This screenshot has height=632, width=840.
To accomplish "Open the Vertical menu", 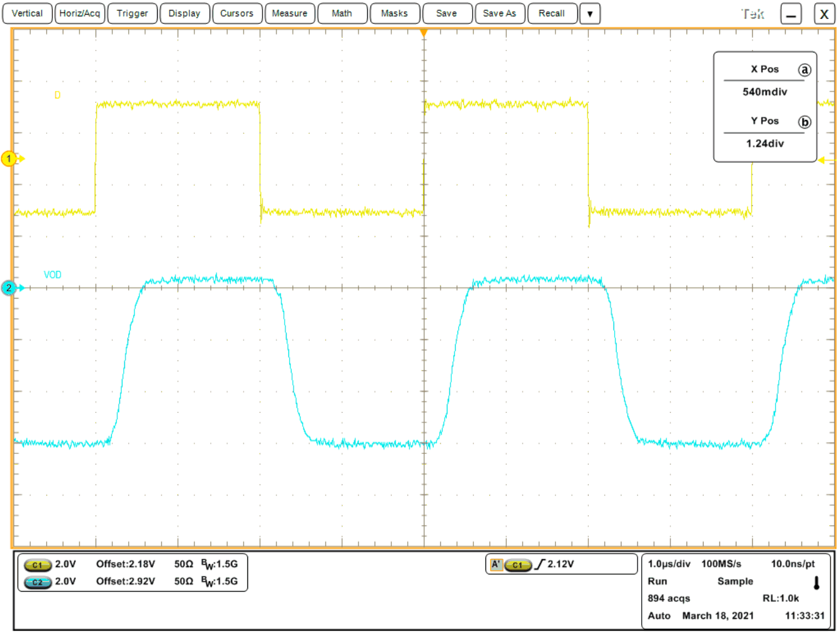I will point(27,13).
